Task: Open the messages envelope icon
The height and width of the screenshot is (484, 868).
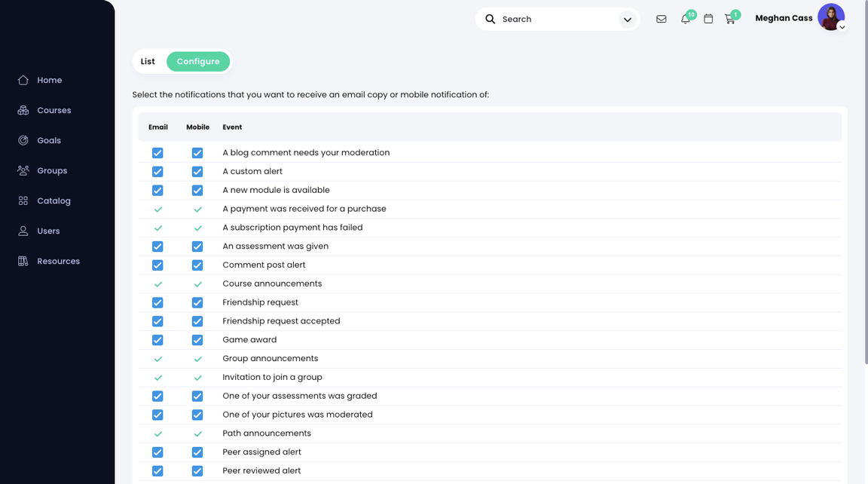Action: point(661,18)
